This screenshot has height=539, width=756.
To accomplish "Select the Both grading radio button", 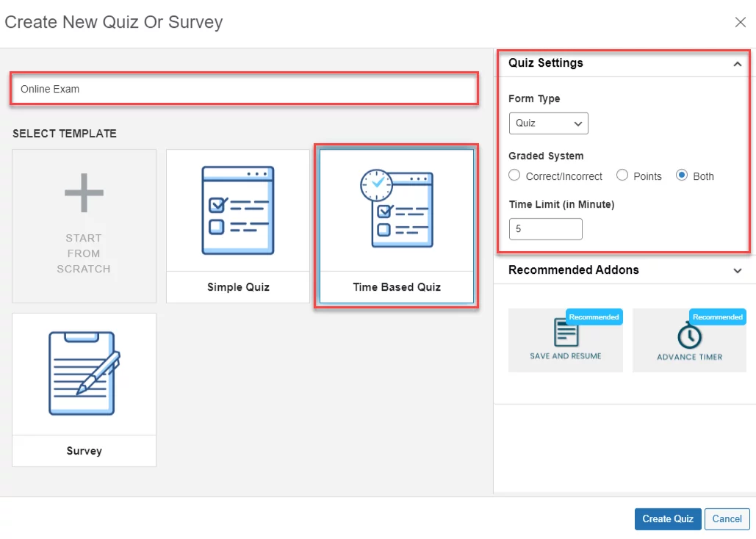I will pyautogui.click(x=682, y=176).
